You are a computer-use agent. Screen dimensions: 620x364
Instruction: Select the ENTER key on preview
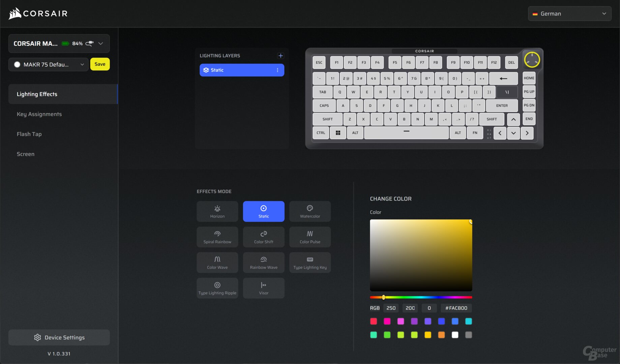click(x=502, y=105)
